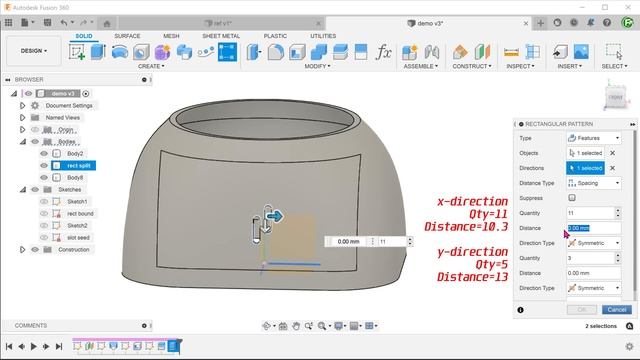Switch to the SHEET METAL tab
Viewport: 640px width, 360px height.
click(x=221, y=36)
